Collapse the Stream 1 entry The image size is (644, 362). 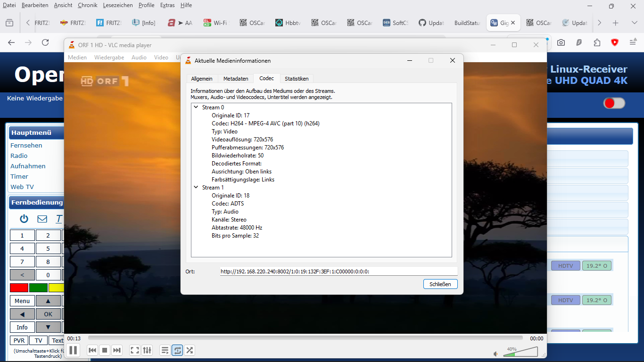[x=196, y=187]
